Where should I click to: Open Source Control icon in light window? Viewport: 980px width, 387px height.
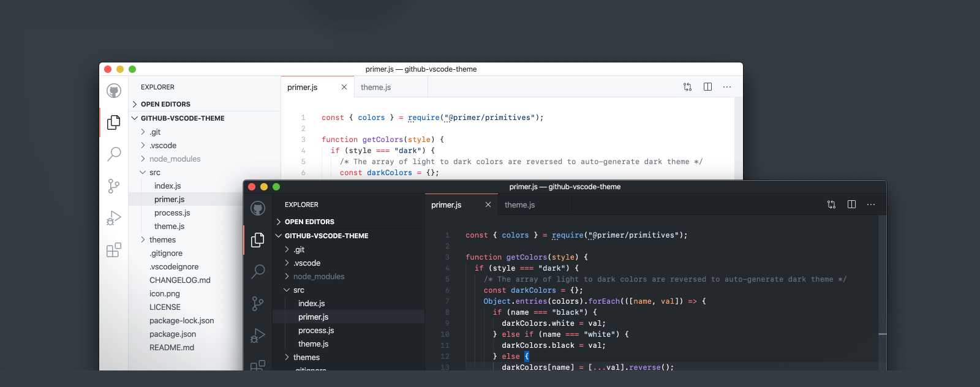pyautogui.click(x=114, y=186)
